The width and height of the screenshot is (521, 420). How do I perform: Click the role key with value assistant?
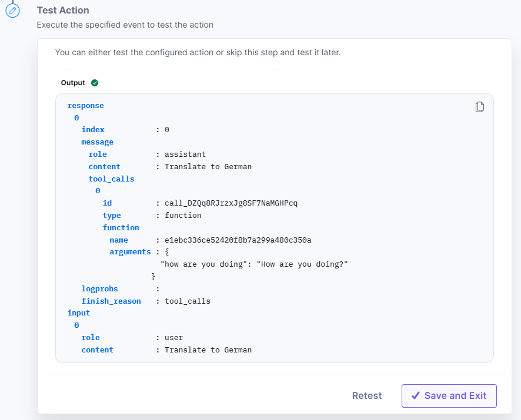pyautogui.click(x=98, y=154)
